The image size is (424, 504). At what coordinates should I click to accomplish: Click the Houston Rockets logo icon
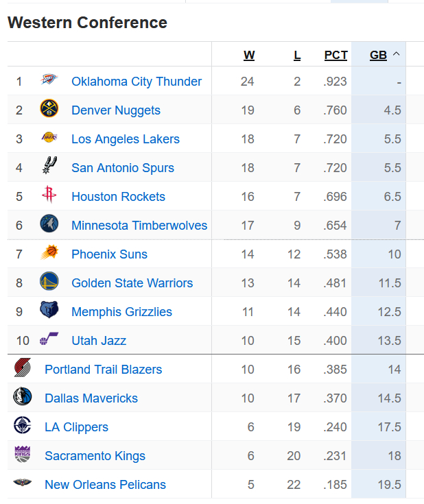point(49,196)
